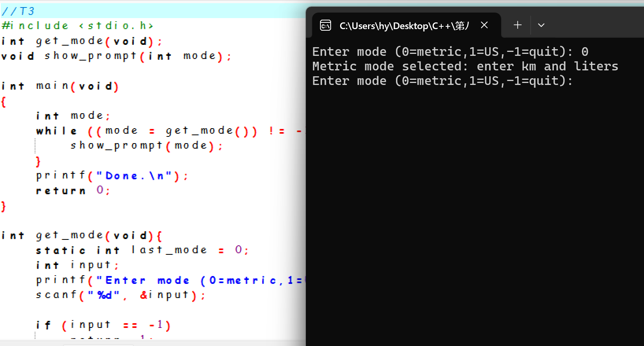Click the int main(void) line

pyautogui.click(x=60, y=86)
